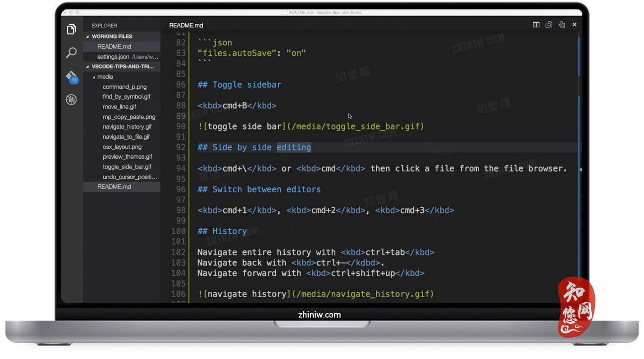Screen dimensions: 644x359
Task: Select navigate_history.gif in media folder
Action: point(127,127)
